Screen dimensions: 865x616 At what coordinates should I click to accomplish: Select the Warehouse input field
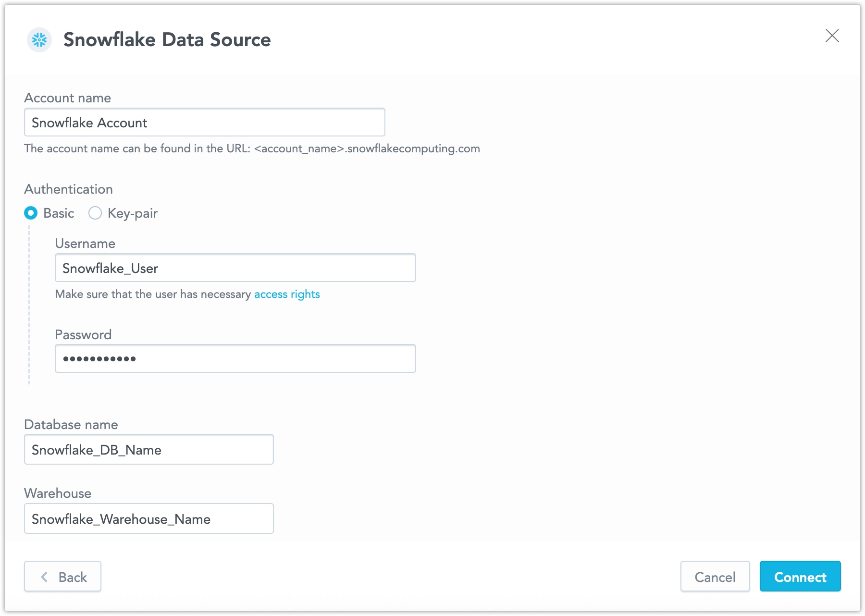(x=149, y=519)
